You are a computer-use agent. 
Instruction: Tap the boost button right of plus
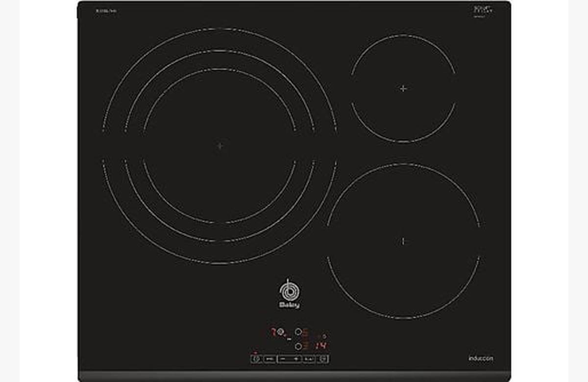click(x=309, y=359)
